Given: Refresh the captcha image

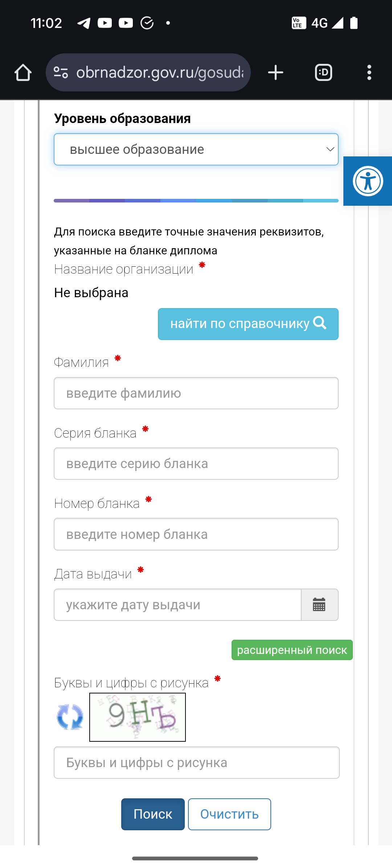Looking at the screenshot, I should click(x=70, y=717).
